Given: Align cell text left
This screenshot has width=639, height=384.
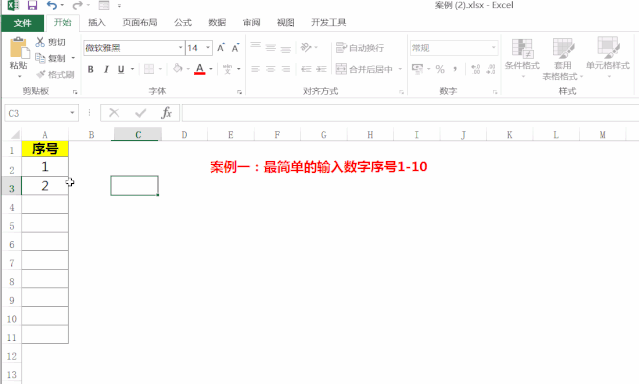Looking at the screenshot, I should (x=256, y=69).
